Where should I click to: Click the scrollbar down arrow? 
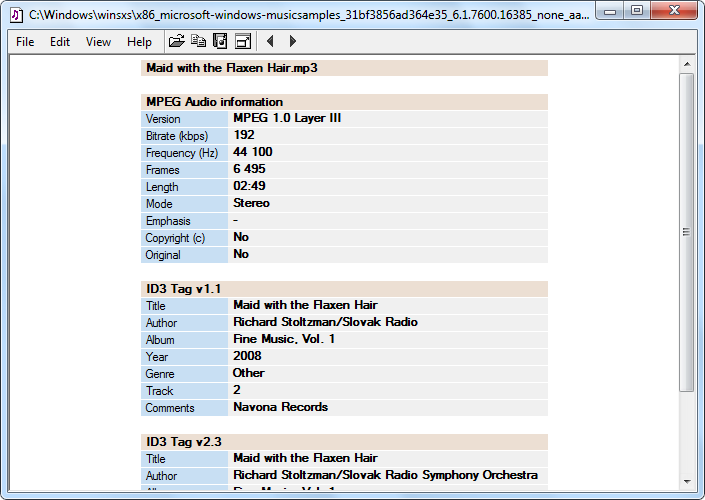(687, 482)
